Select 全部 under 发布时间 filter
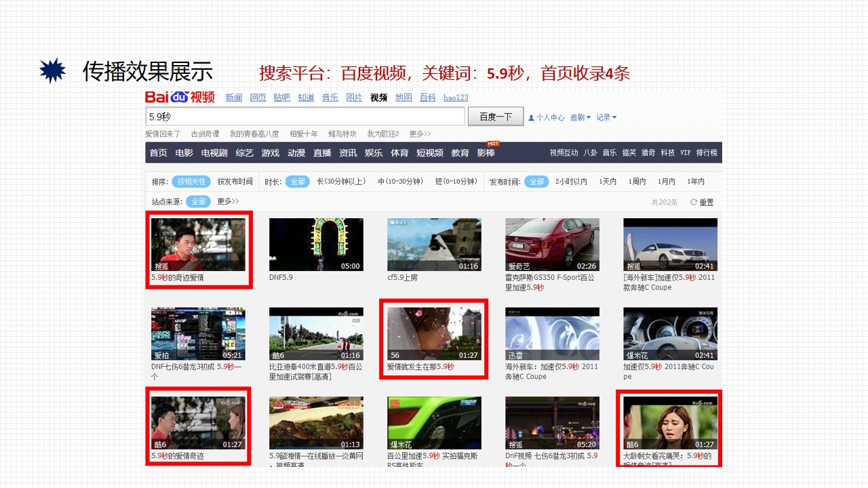Viewport: 868px width, 488px height. pos(536,182)
